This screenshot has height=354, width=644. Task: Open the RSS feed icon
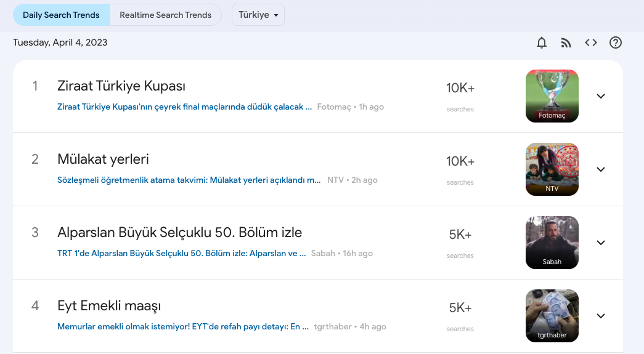pyautogui.click(x=566, y=42)
